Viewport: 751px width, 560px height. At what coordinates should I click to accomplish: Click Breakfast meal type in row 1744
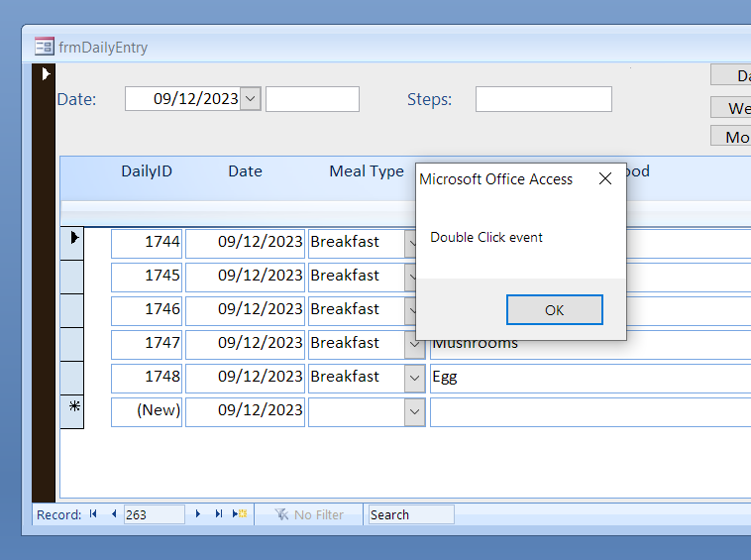[357, 244]
